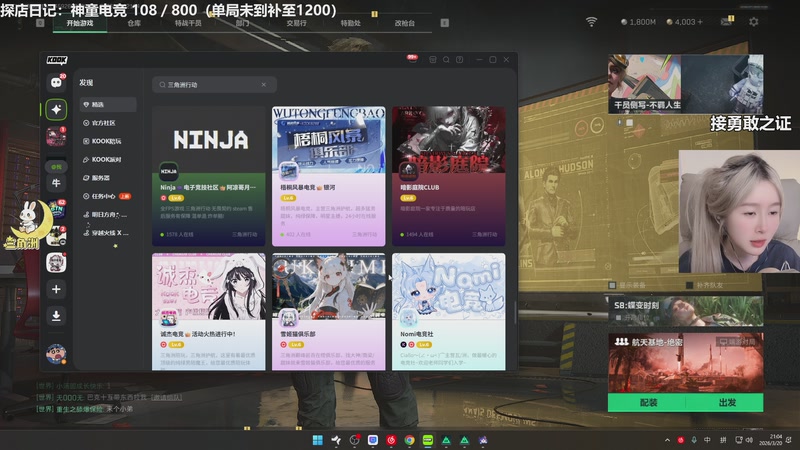The image size is (800, 450).
Task: Click KOOK notification icon with 99+ badge
Action: [x=412, y=59]
